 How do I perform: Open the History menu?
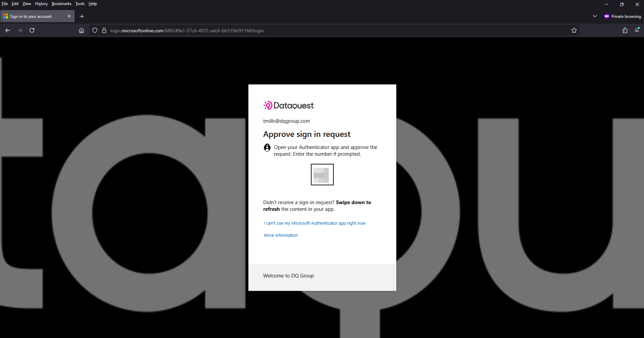tap(41, 4)
